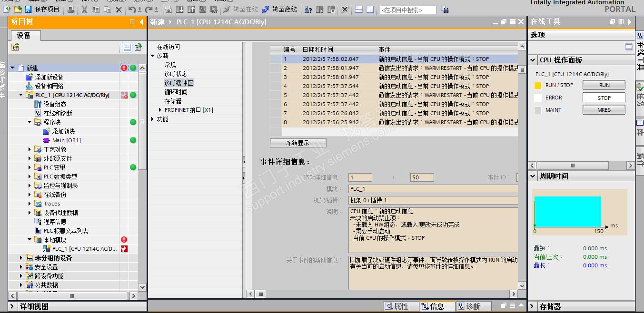Expand the 存储器 section
This screenshot has height=313, width=644.
(x=533, y=307)
